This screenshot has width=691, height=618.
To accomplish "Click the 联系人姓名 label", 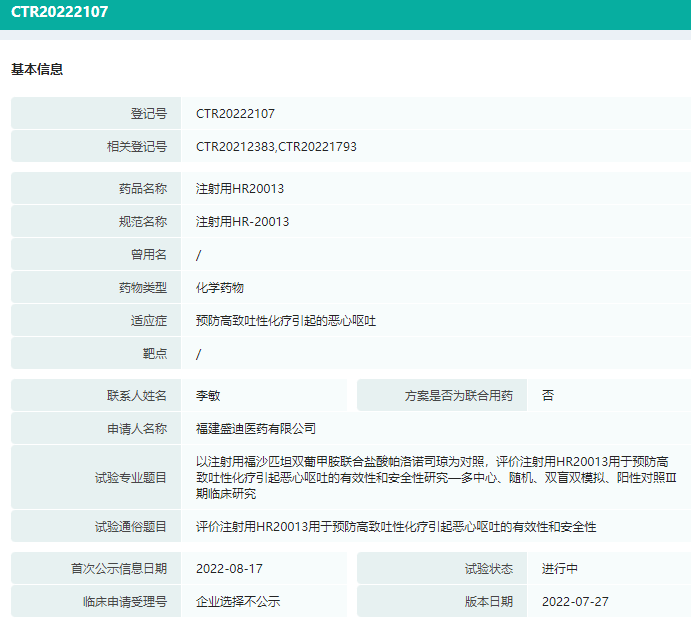I will (x=137, y=395).
